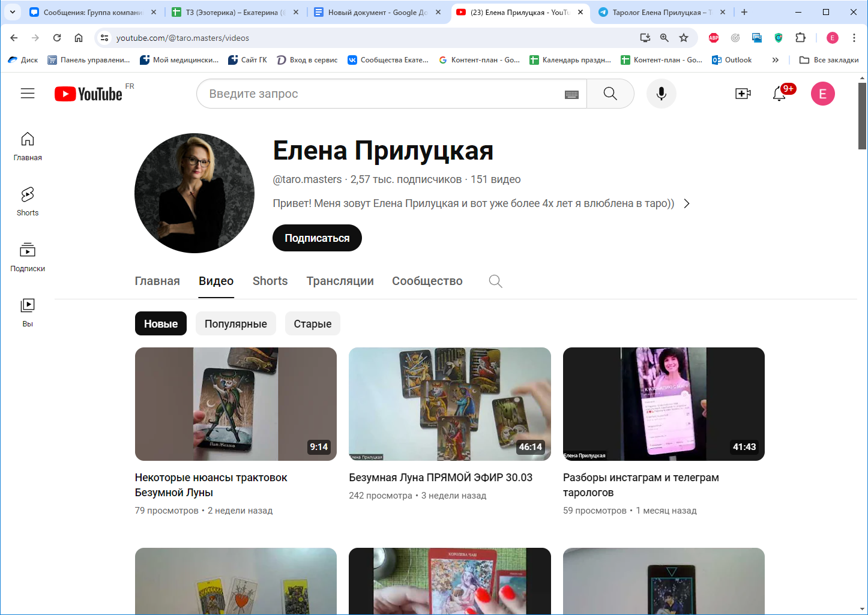
Task: Bookmark this page with the star
Action: point(683,38)
